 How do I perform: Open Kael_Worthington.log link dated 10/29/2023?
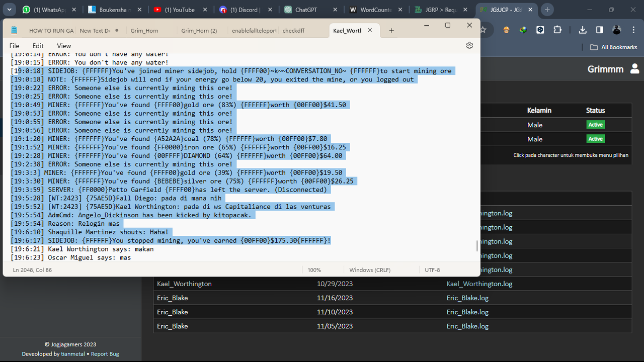(479, 284)
